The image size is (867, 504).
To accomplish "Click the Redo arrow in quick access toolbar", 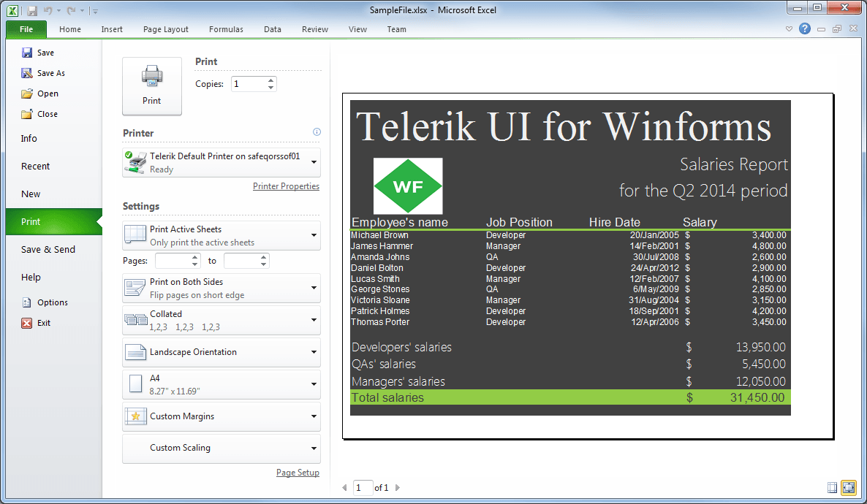I will (71, 10).
